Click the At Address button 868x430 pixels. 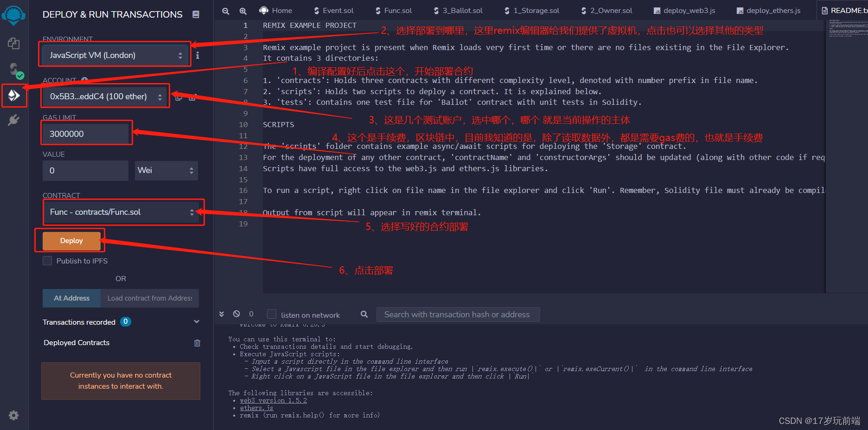pos(71,298)
